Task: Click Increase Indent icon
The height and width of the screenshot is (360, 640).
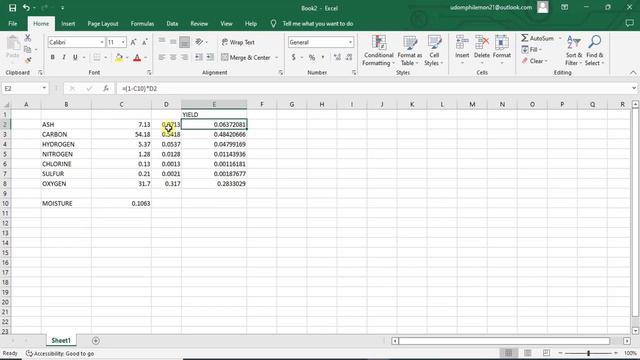Action: click(210, 58)
